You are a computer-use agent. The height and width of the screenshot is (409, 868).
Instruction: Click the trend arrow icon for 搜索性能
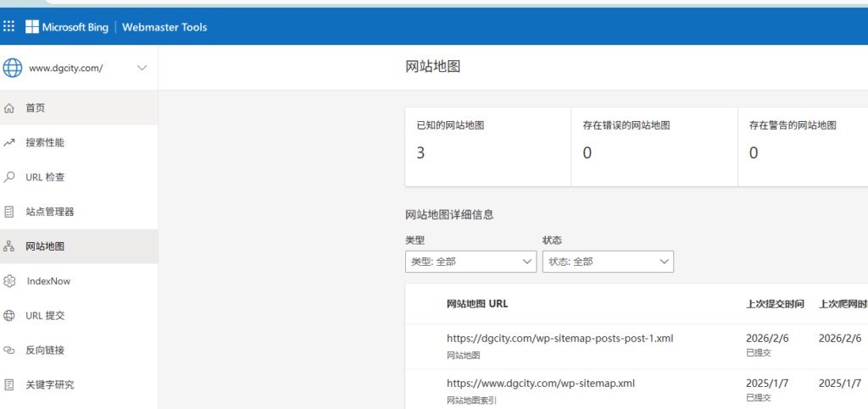tap(8, 142)
